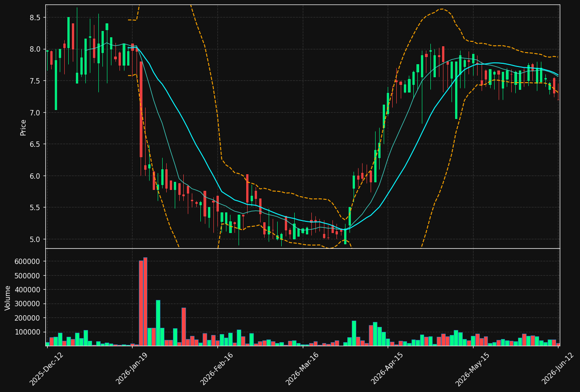The image size is (580, 392).
Task: Click the tall green candle dropping to 7.0 in December
Action: (56, 85)
